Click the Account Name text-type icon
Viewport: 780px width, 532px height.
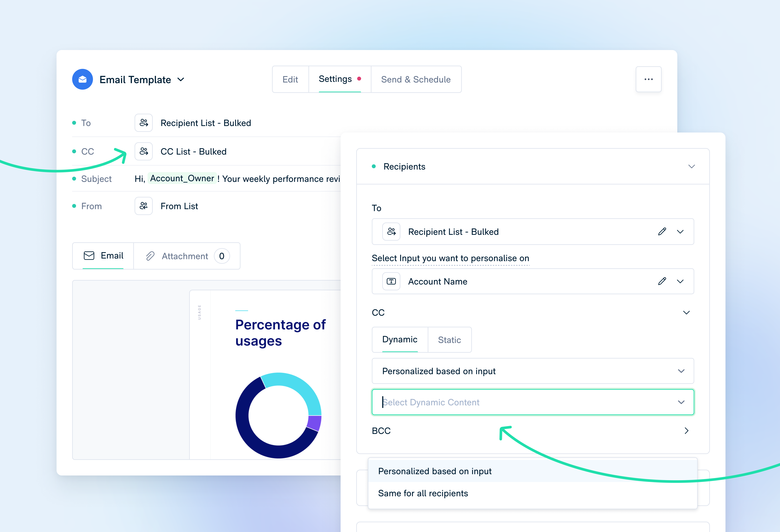[391, 281]
